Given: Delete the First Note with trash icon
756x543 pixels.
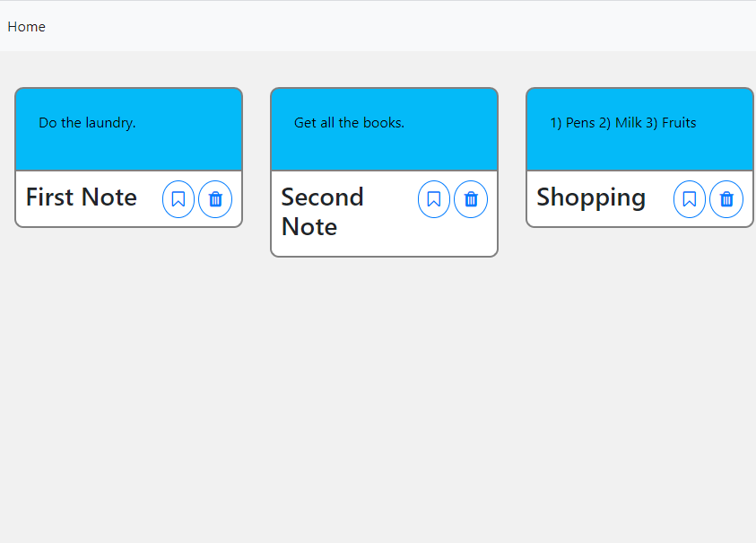Looking at the screenshot, I should pyautogui.click(x=215, y=199).
